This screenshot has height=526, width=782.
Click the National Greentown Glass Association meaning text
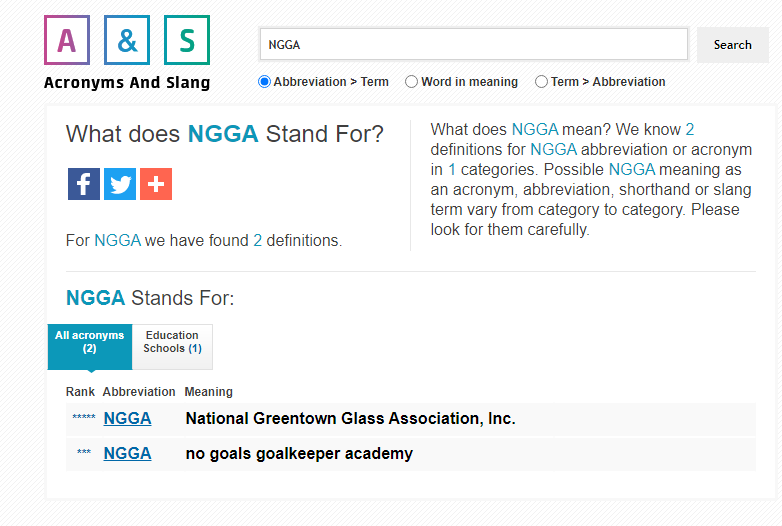click(351, 418)
